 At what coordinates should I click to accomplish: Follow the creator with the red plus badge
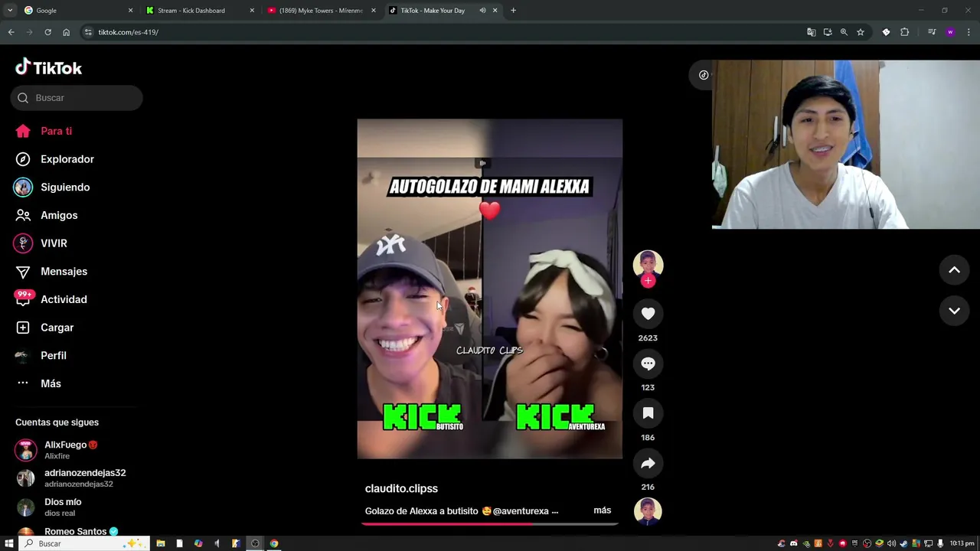(x=648, y=281)
